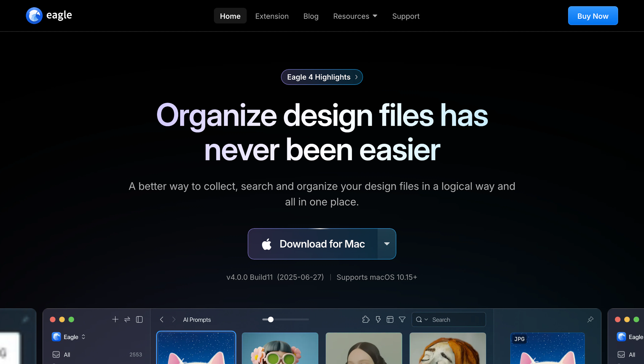Image resolution: width=644 pixels, height=364 pixels.
Task: Click the sync arrows icon near window controls
Action: 127,320
